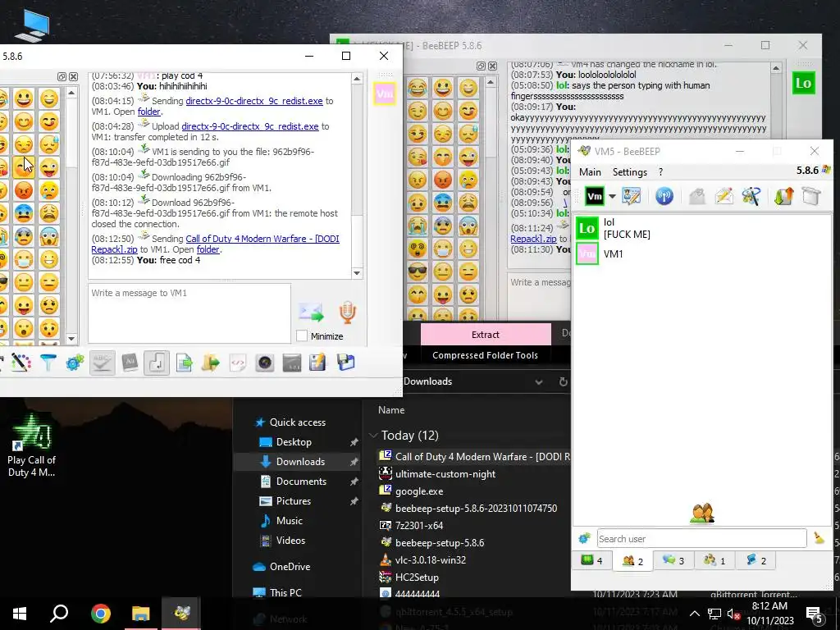Click the blue broadcast antenna icon
The width and height of the screenshot is (840, 630).
click(664, 196)
